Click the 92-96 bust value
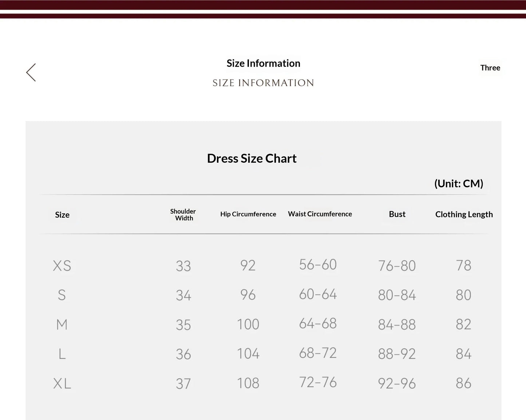 tap(397, 383)
